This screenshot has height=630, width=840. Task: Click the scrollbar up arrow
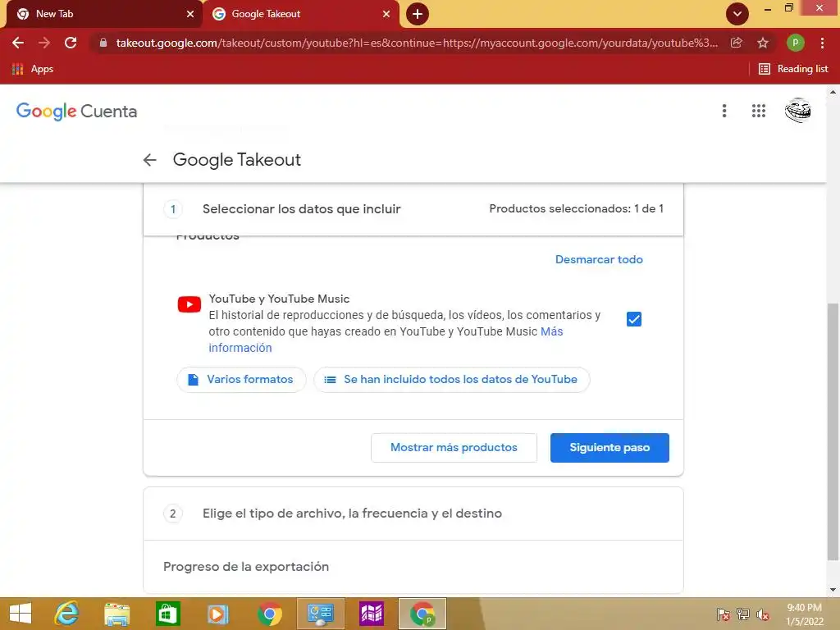click(833, 92)
